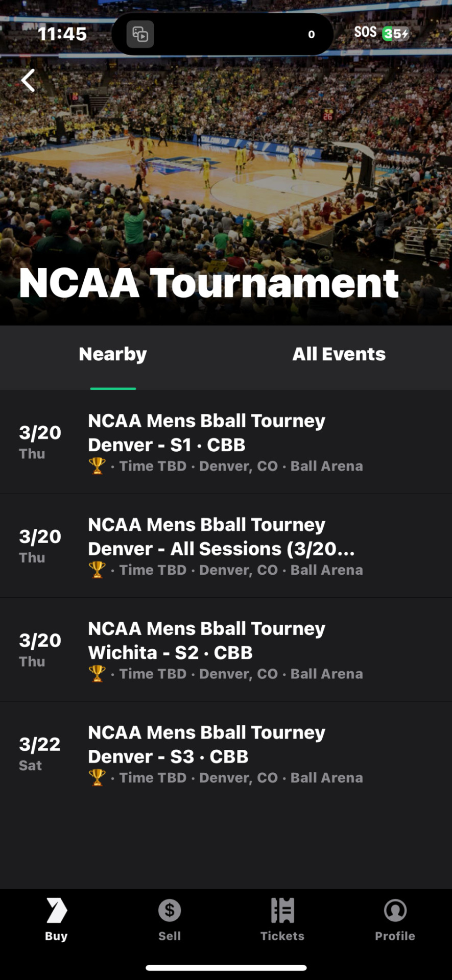Screen dimensions: 452x980
Task: Open Wichita - S2 CBB event
Action: (x=226, y=650)
